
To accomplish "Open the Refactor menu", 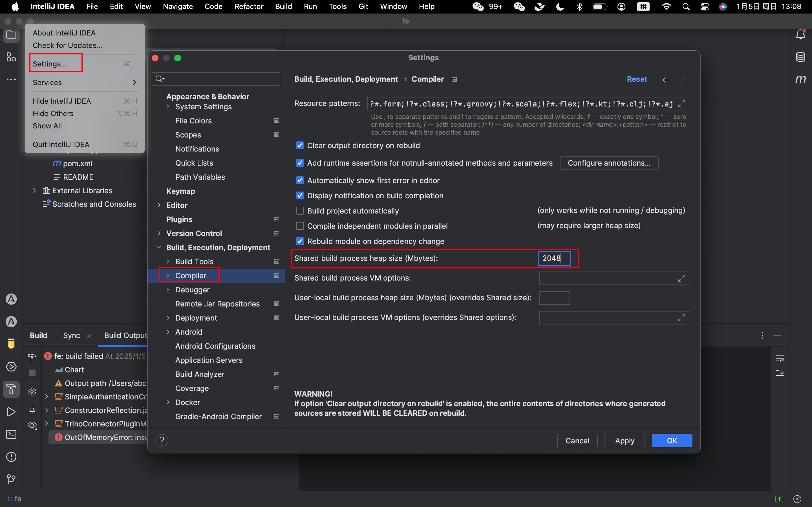I will [x=249, y=6].
